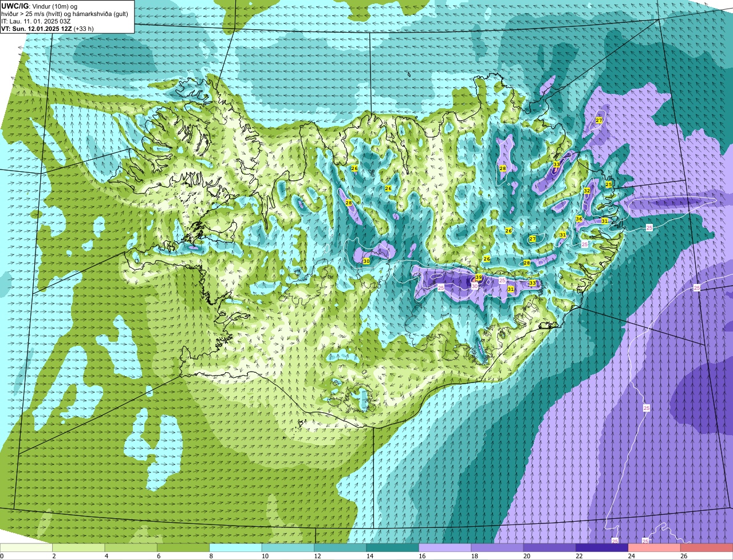733x560 pixels.
Task: Click the legend segment above 26 m/s
Action: [707, 548]
